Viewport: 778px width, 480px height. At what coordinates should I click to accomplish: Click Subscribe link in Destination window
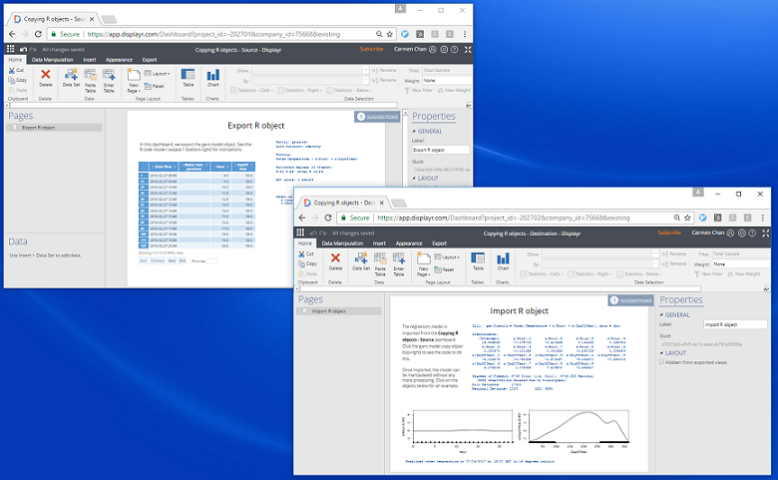(x=669, y=233)
